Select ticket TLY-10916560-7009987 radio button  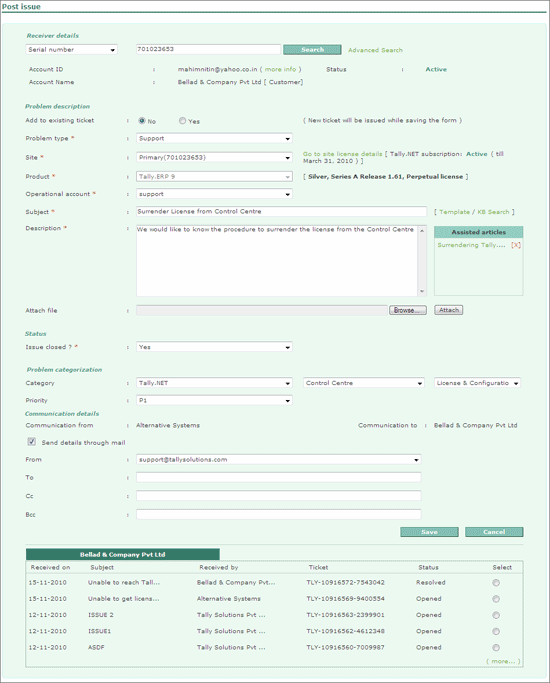[496, 647]
